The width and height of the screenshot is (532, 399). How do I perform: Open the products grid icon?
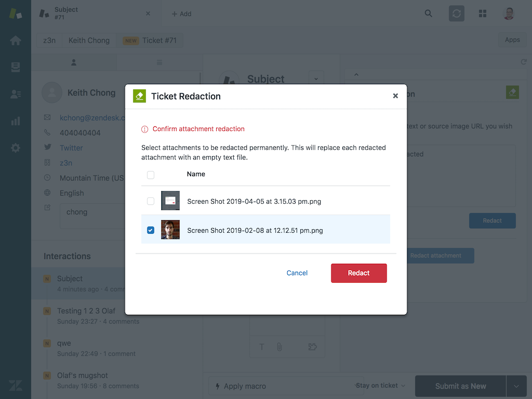click(483, 14)
